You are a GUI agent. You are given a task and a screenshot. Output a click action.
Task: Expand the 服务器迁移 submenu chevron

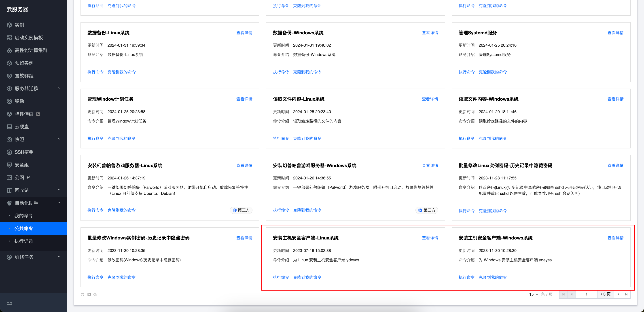(59, 88)
